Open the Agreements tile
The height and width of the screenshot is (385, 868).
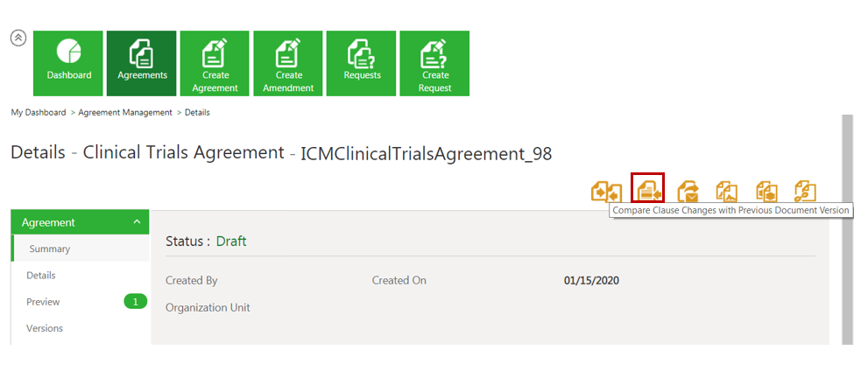142,64
